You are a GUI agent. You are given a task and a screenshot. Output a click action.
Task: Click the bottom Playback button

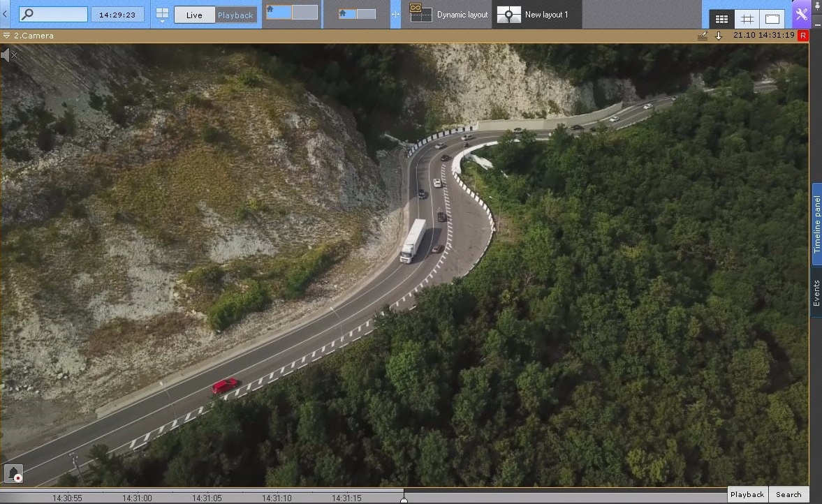point(747,494)
